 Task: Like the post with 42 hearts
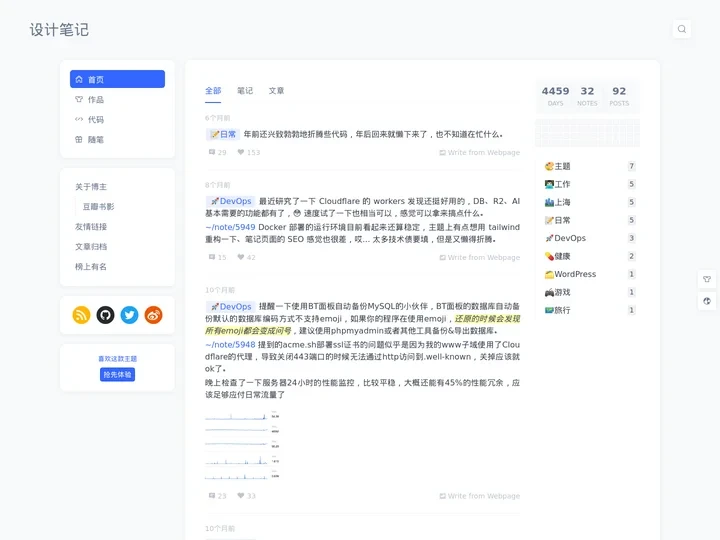pos(246,258)
